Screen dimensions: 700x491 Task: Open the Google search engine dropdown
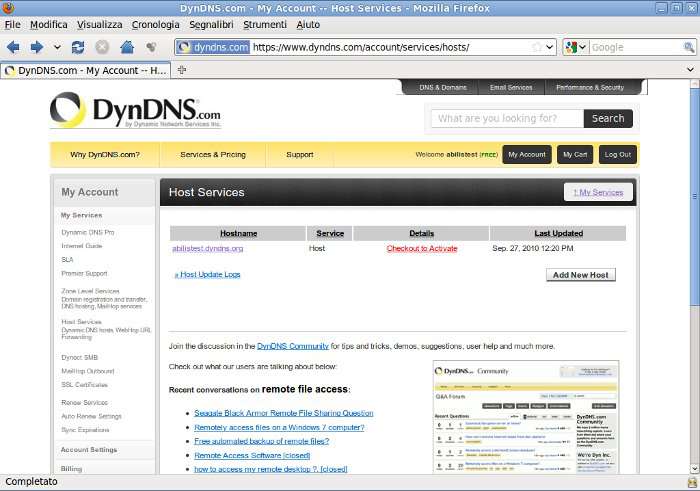tap(576, 47)
